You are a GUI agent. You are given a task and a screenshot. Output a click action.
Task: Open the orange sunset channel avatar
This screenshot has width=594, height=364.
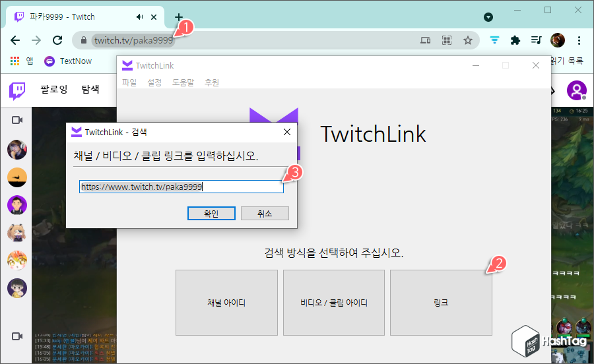point(17,177)
